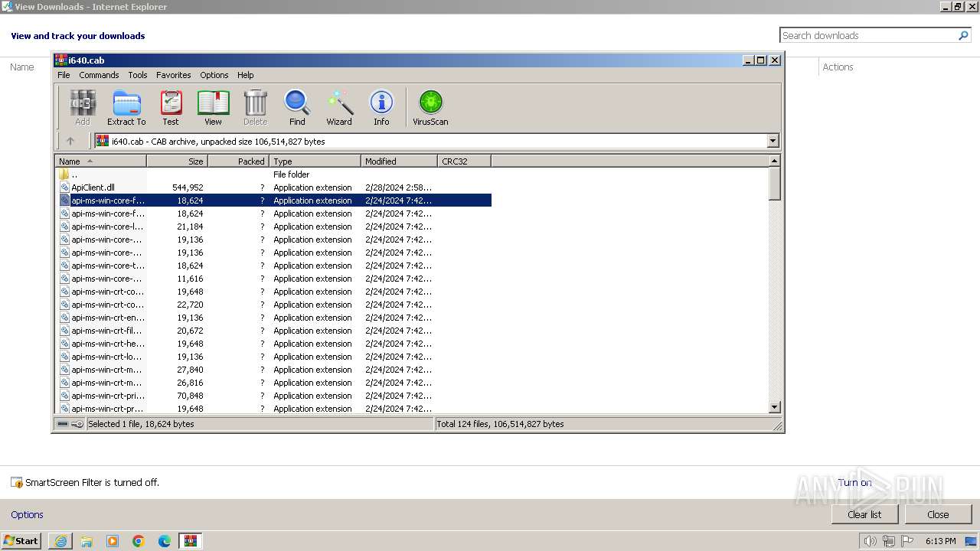The width and height of the screenshot is (980, 551).
Task: Select the ApiClient.dll row
Action: [x=273, y=187]
